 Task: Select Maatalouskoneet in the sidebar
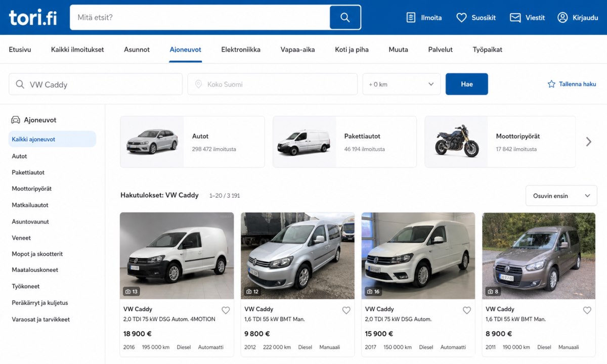tap(35, 270)
